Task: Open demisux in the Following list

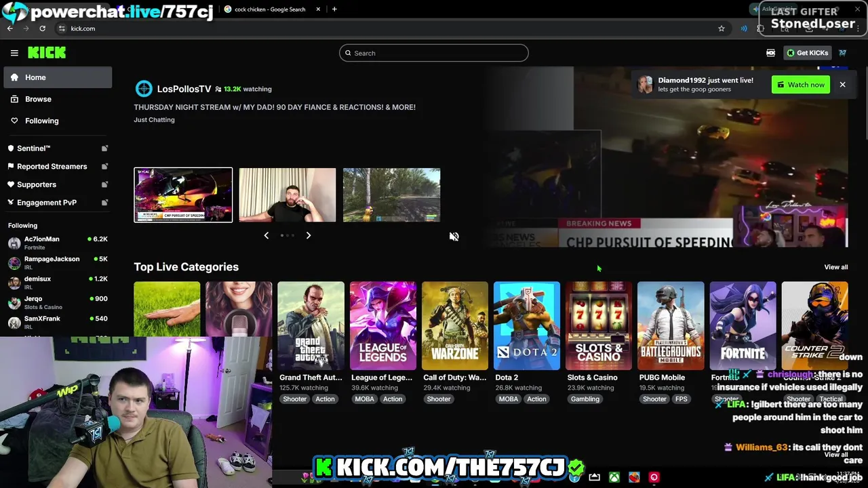Action: [x=58, y=283]
